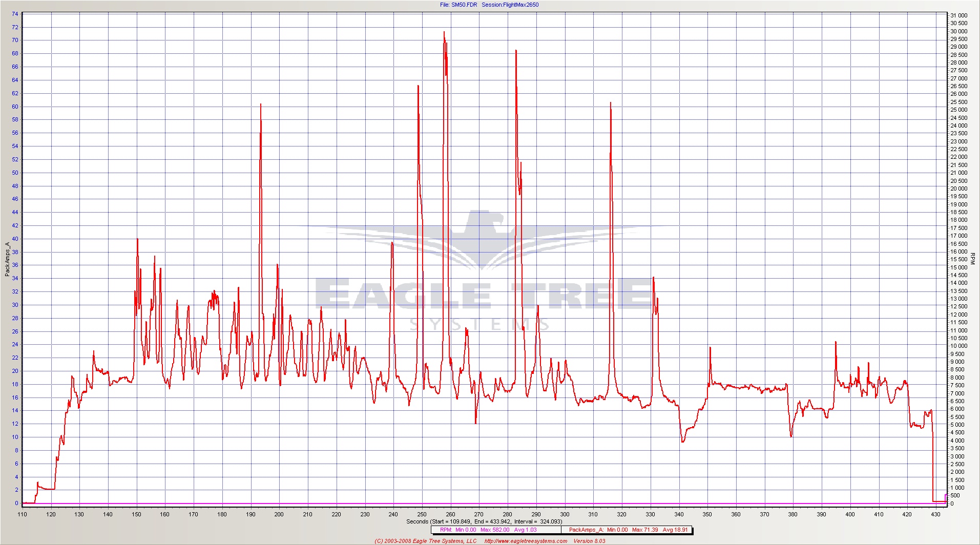Click 'Max 71.39' in the PackAmps_A legend
The height and width of the screenshot is (545, 980).
click(x=644, y=530)
